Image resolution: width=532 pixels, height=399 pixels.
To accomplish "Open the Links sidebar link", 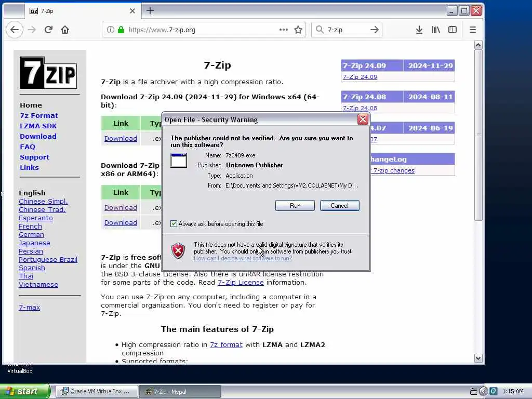I will click(x=29, y=168).
